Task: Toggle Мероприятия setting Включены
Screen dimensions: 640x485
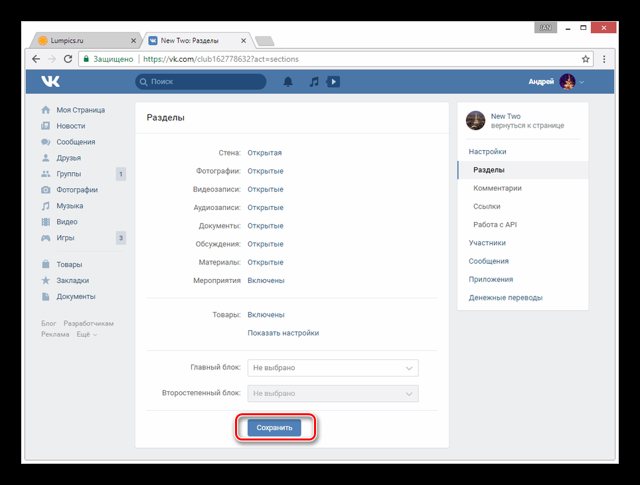Action: (x=266, y=280)
